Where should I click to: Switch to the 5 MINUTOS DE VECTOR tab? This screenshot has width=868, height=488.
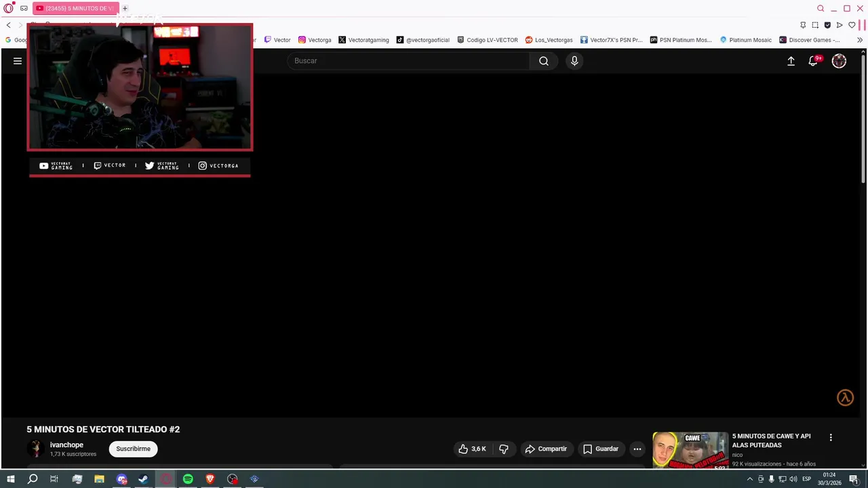pos(75,8)
